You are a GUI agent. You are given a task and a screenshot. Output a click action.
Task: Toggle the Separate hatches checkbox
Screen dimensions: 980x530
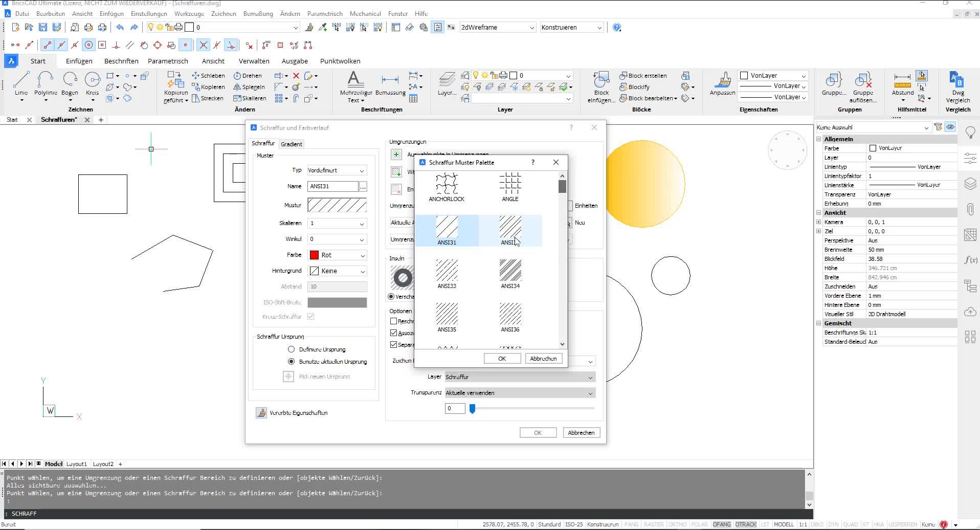(393, 345)
